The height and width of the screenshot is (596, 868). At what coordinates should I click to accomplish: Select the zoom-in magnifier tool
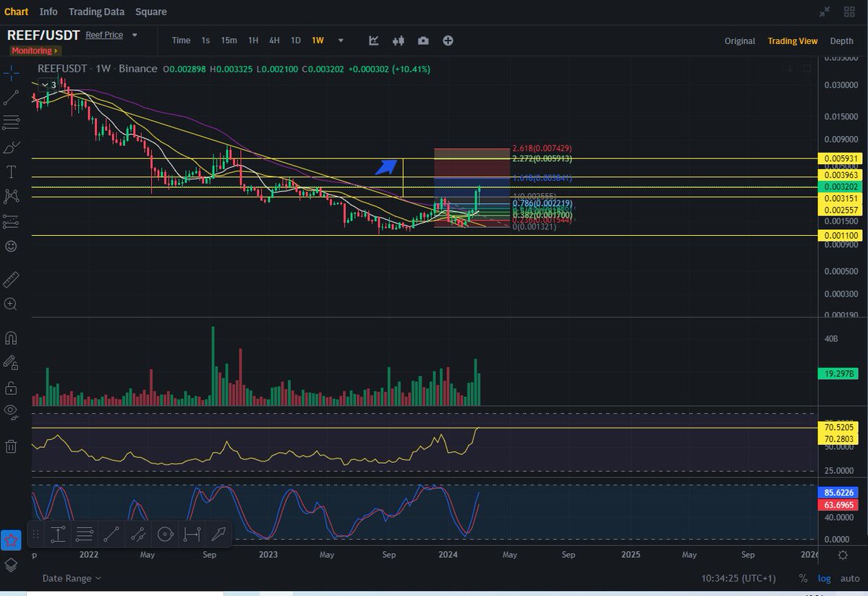[10, 304]
